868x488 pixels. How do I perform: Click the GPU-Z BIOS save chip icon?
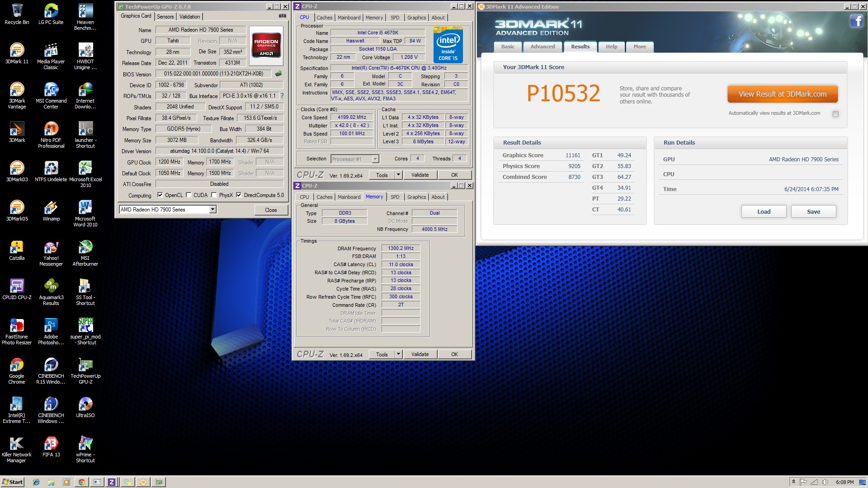coord(278,73)
